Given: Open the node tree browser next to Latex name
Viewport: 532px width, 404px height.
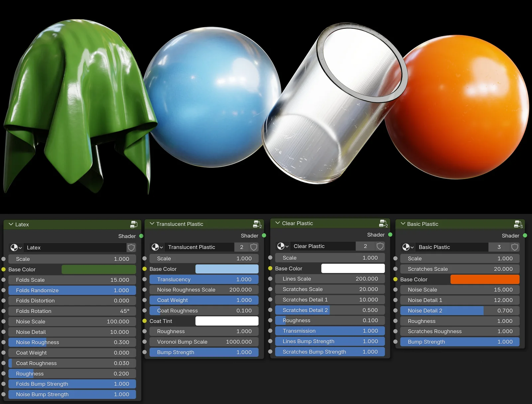Looking at the screenshot, I should 15,247.
